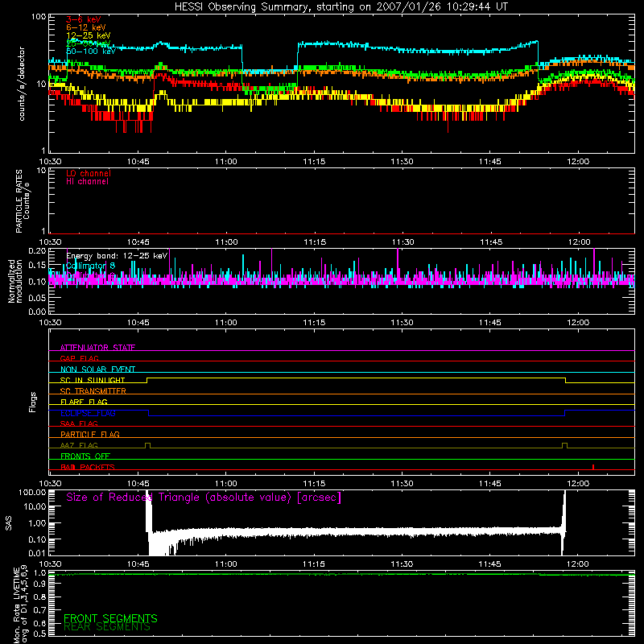
Task: Select the 'PARTICLE FLAG' label
Action: click(90, 434)
